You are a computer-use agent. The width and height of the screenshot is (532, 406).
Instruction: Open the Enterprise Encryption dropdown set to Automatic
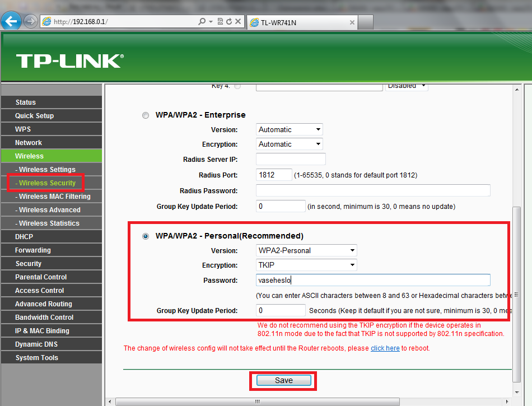[x=289, y=144]
